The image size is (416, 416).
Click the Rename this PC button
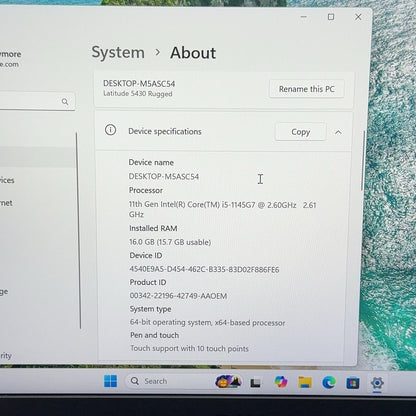306,89
